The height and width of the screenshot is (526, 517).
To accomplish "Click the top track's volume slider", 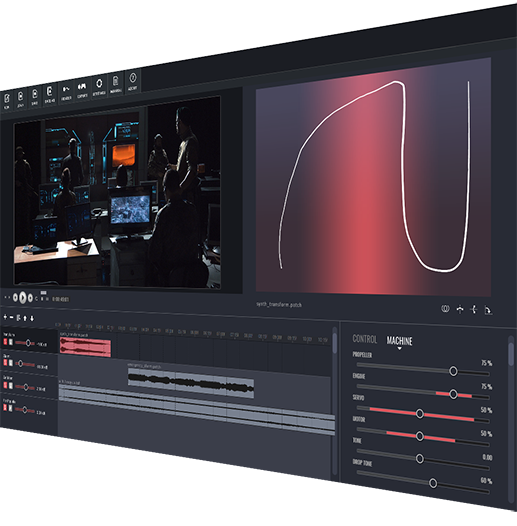I will [25, 343].
